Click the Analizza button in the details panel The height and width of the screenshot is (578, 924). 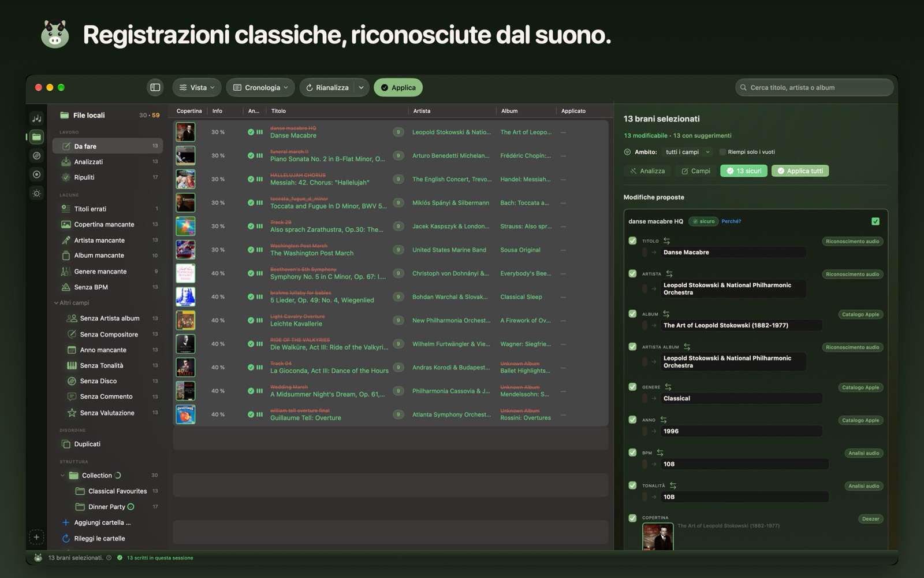point(647,171)
